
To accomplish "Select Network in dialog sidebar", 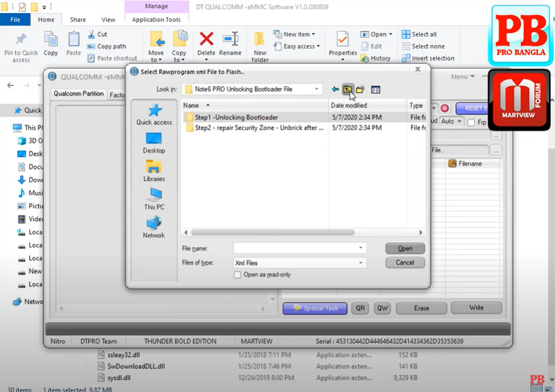I will pos(154,227).
